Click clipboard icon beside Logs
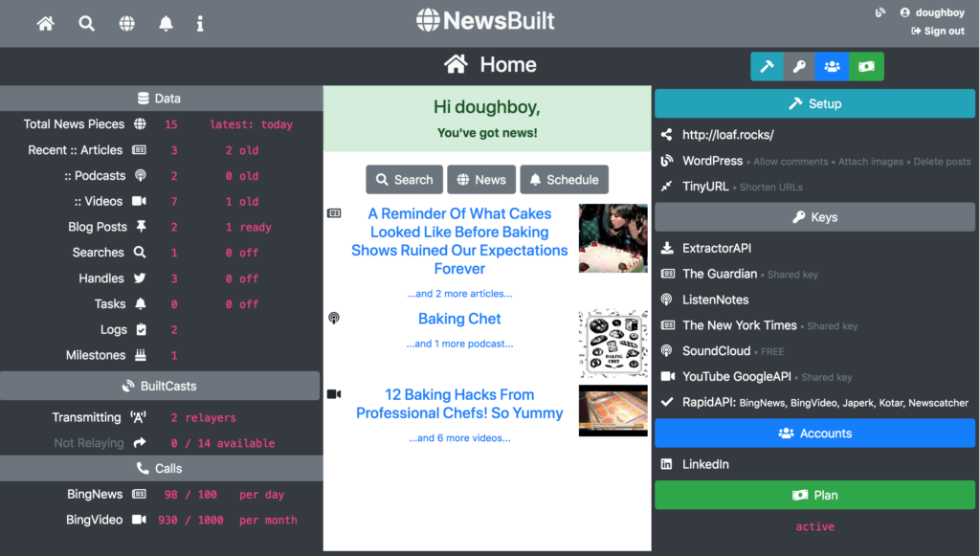The width and height of the screenshot is (980, 556). (142, 329)
